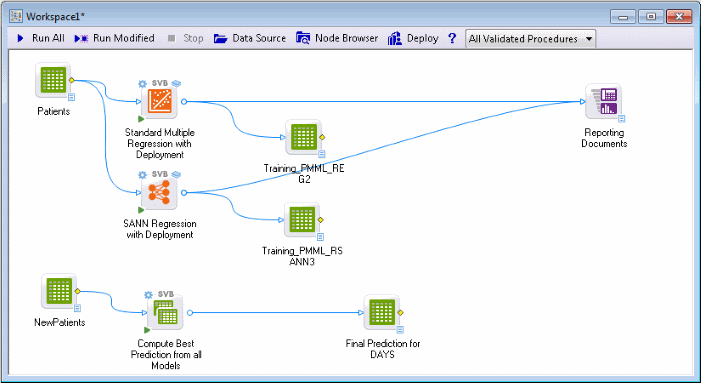Select the Training_PMML_RSANN3 spreadsheet node
The width and height of the screenshot is (701, 383).
click(302, 219)
